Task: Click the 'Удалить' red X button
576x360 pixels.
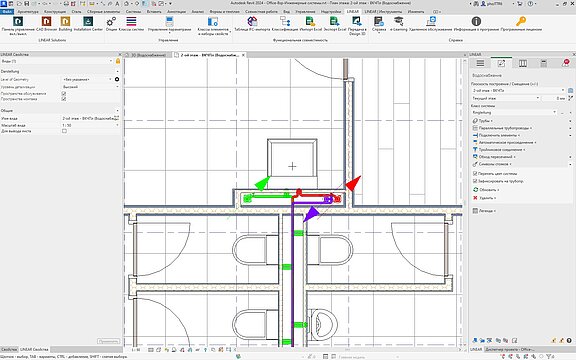Action: (x=485, y=198)
